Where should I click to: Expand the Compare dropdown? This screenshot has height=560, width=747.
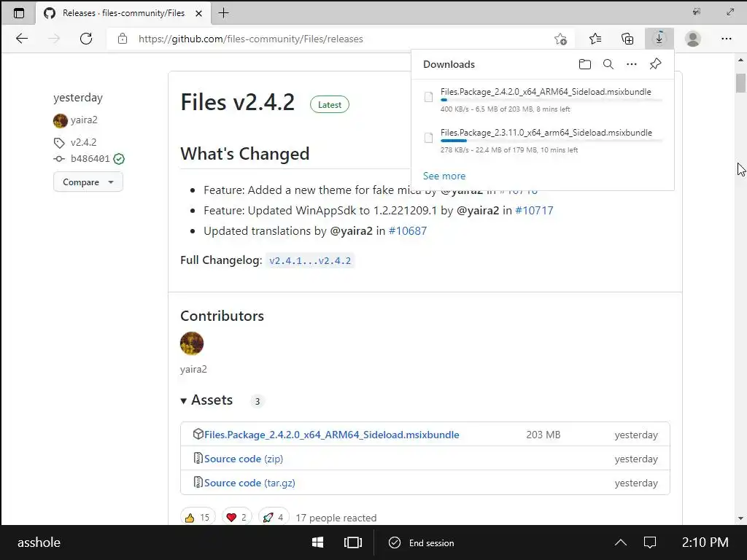click(x=88, y=182)
